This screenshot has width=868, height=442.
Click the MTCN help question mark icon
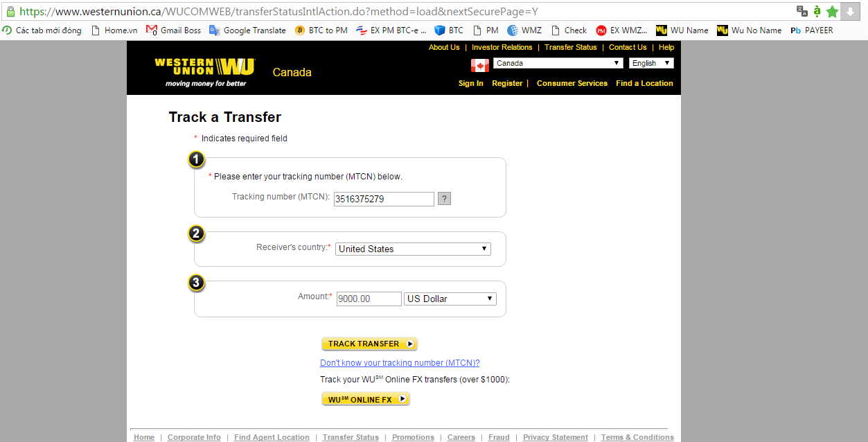[x=445, y=199]
